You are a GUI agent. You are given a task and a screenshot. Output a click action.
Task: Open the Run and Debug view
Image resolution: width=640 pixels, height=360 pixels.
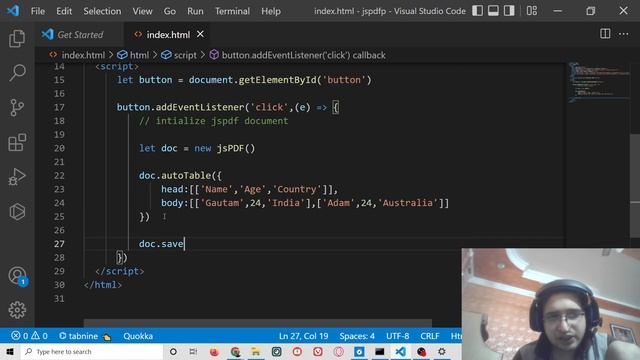click(x=17, y=177)
